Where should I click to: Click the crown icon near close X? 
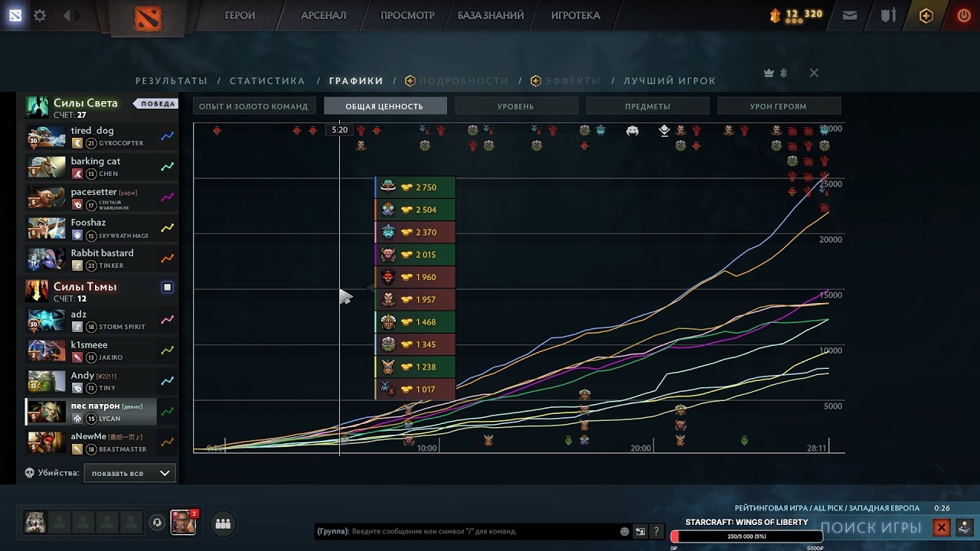click(x=769, y=73)
